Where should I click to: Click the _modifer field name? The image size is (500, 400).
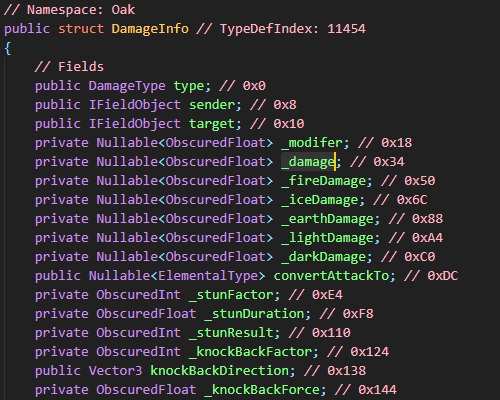click(312, 143)
